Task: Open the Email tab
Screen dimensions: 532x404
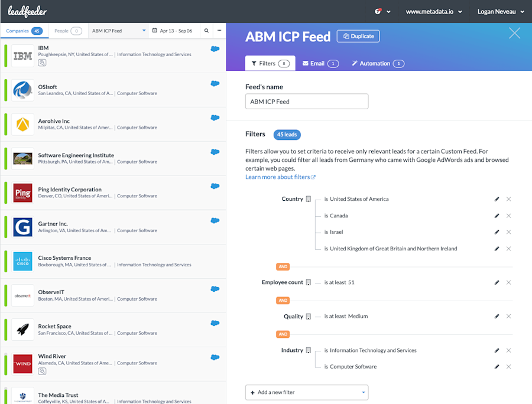Action: (320, 63)
